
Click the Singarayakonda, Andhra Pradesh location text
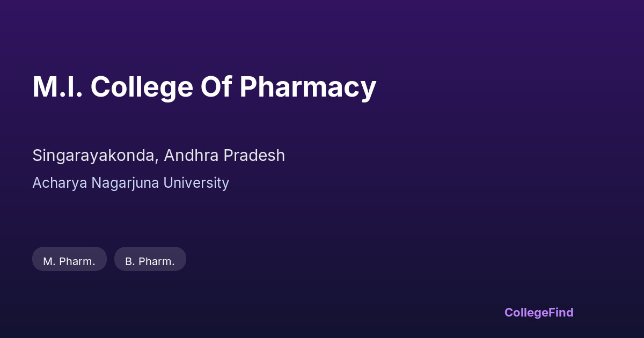click(158, 156)
